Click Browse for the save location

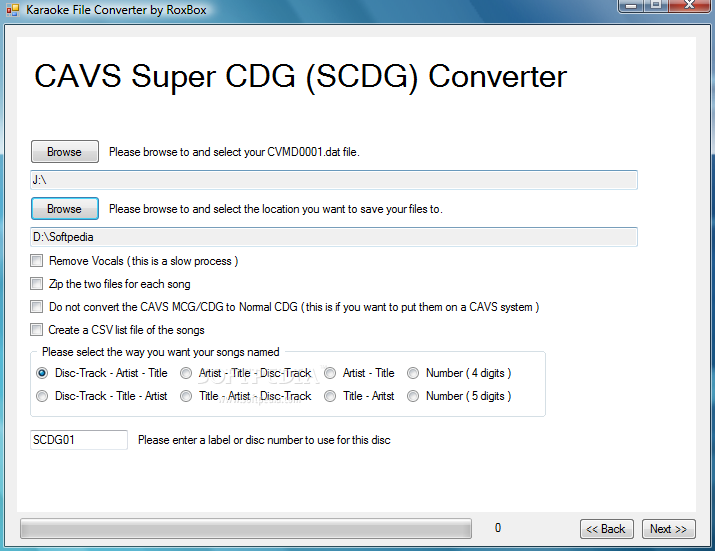pyautogui.click(x=65, y=208)
